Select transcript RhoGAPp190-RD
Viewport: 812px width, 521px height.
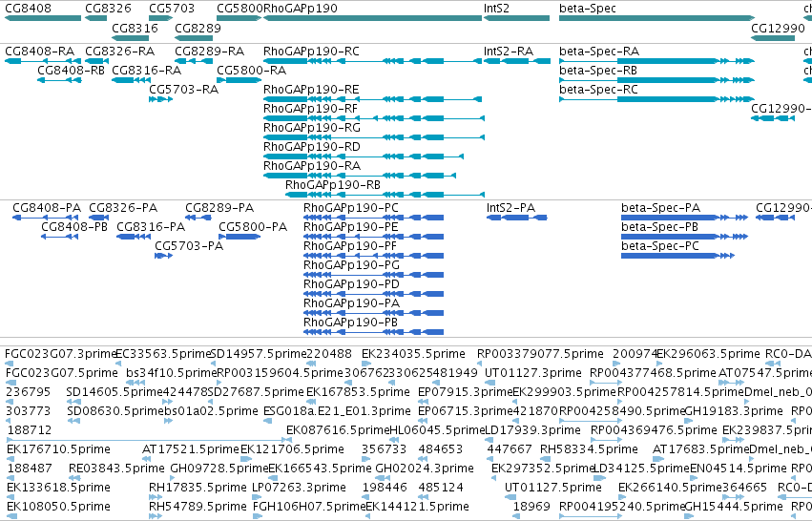click(364, 156)
